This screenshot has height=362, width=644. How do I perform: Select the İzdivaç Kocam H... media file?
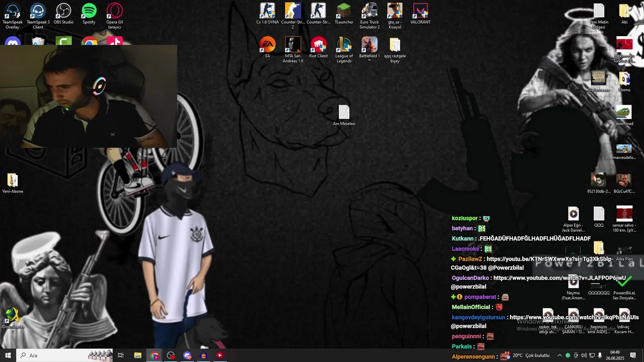tap(624, 322)
